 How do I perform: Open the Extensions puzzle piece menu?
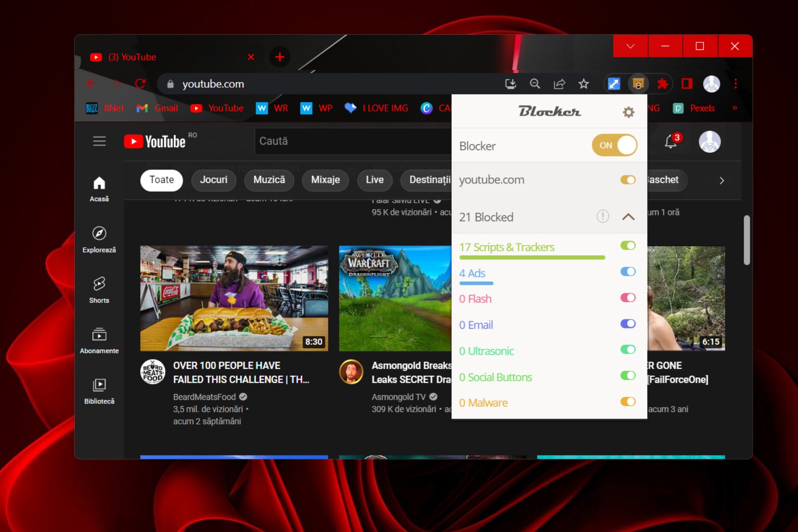coord(663,84)
